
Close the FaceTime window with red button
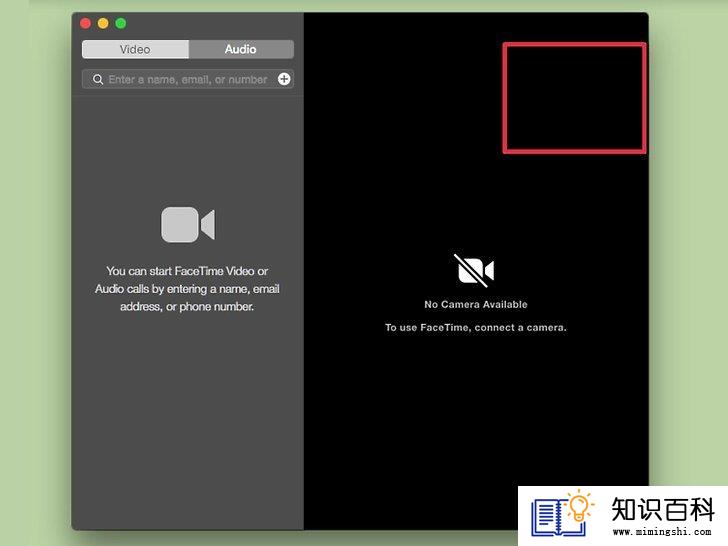click(x=85, y=23)
